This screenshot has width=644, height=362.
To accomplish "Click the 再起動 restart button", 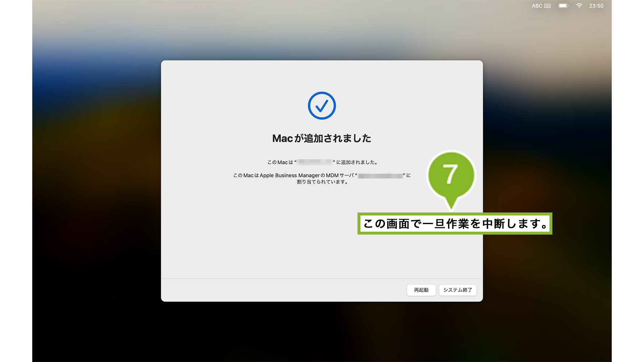I will point(421,290).
